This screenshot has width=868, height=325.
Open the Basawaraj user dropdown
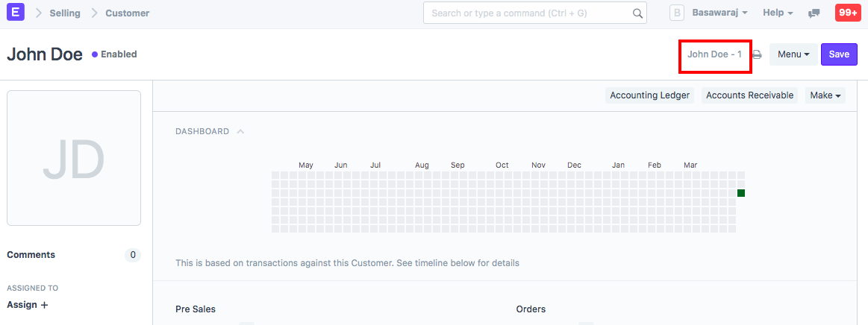719,13
